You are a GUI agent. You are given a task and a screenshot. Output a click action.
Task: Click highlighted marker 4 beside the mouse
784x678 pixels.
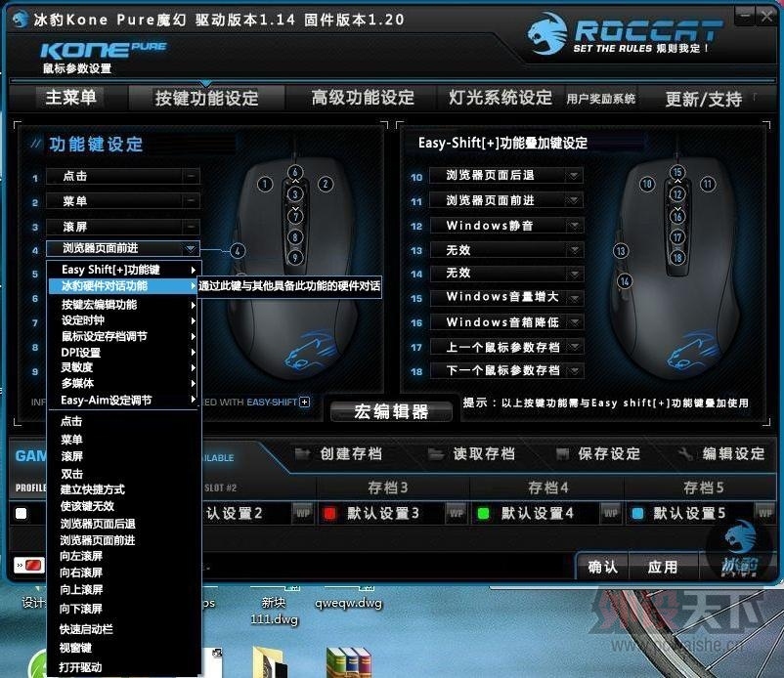point(238,251)
